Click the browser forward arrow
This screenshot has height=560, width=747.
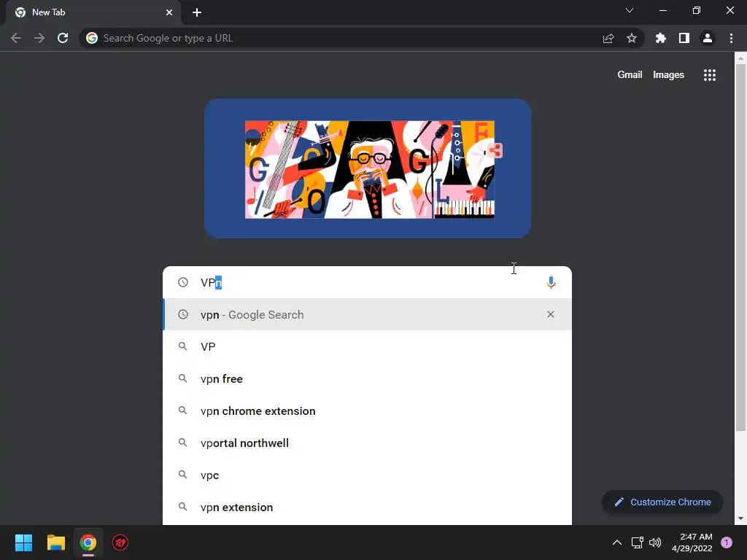pyautogui.click(x=39, y=38)
